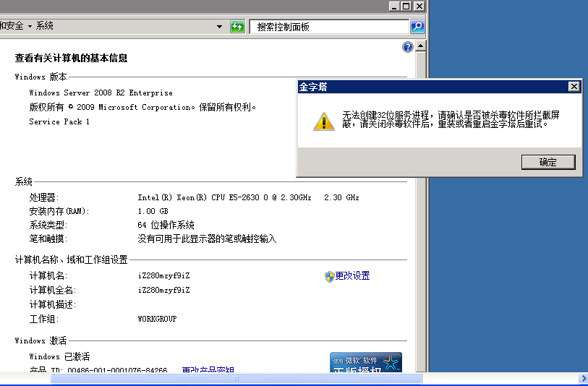Minimize the System control panel window
588x386 pixels.
click(x=394, y=6)
